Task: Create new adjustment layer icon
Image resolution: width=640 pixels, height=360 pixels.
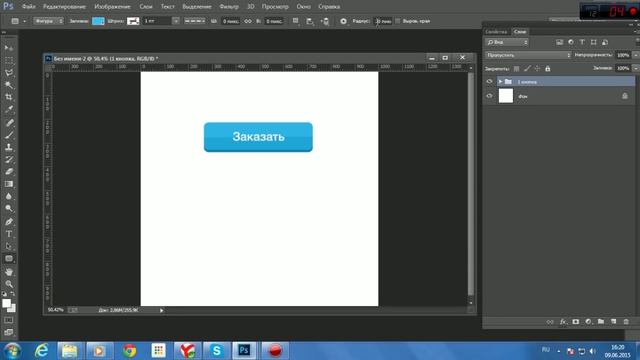Action: click(x=588, y=322)
